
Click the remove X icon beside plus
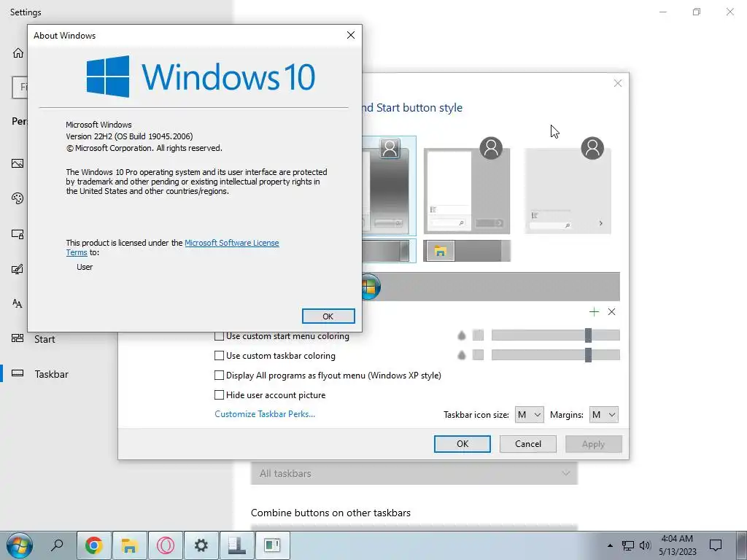click(x=612, y=312)
